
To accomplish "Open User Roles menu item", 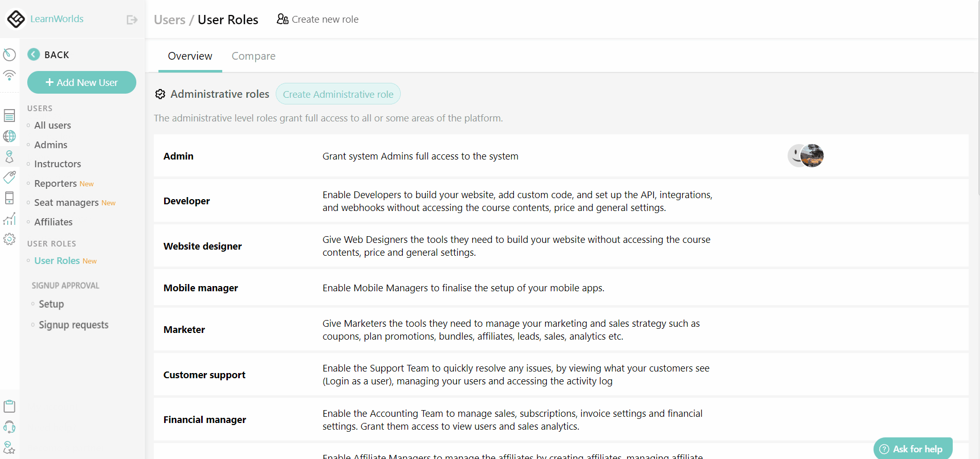I will [57, 261].
